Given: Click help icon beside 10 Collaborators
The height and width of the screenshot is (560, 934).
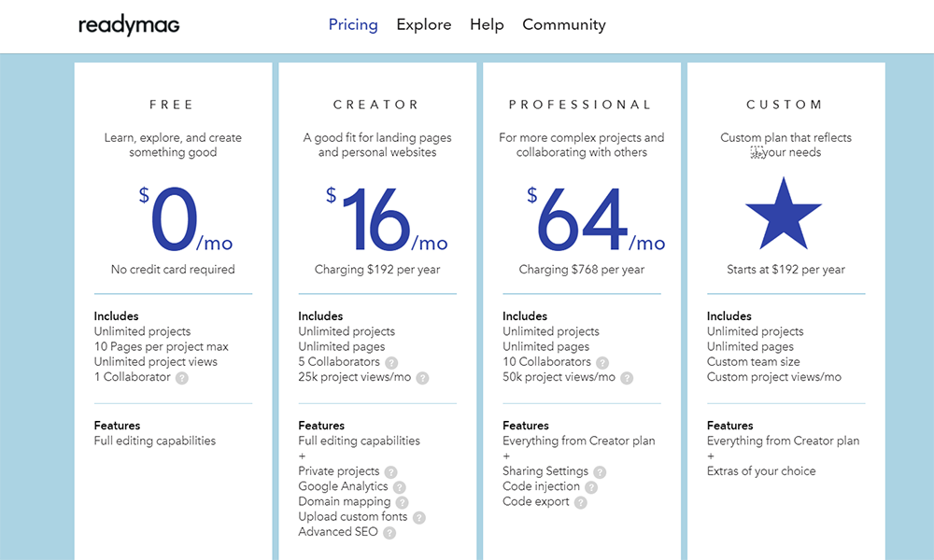Looking at the screenshot, I should point(602,362).
